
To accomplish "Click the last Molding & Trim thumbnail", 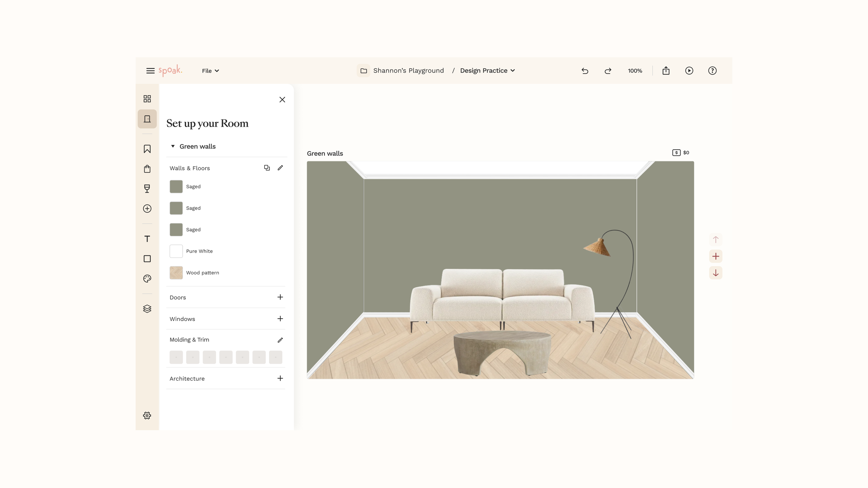I will pyautogui.click(x=276, y=357).
